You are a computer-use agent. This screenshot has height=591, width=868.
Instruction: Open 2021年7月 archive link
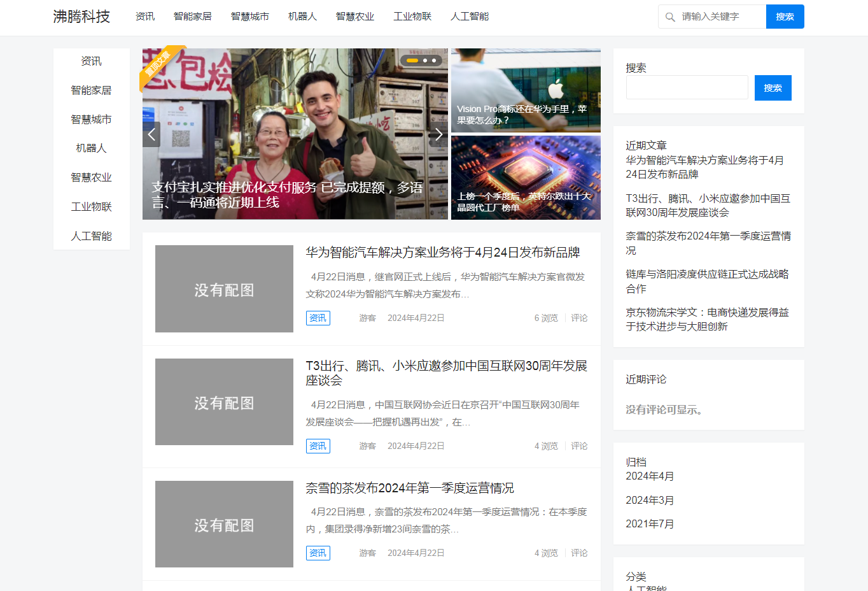(650, 524)
